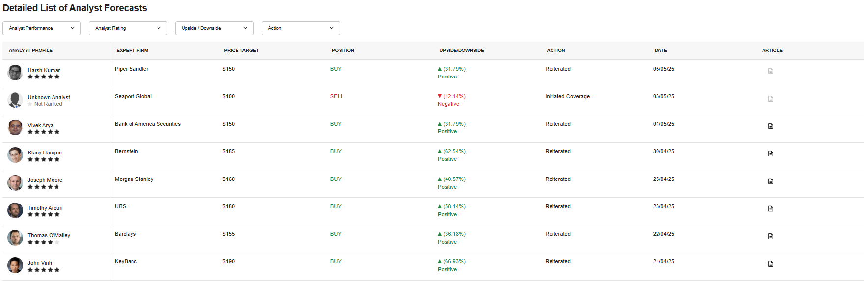The image size is (868, 281).
Task: Open the Analyst Rating filter dropdown
Action: coord(128,28)
